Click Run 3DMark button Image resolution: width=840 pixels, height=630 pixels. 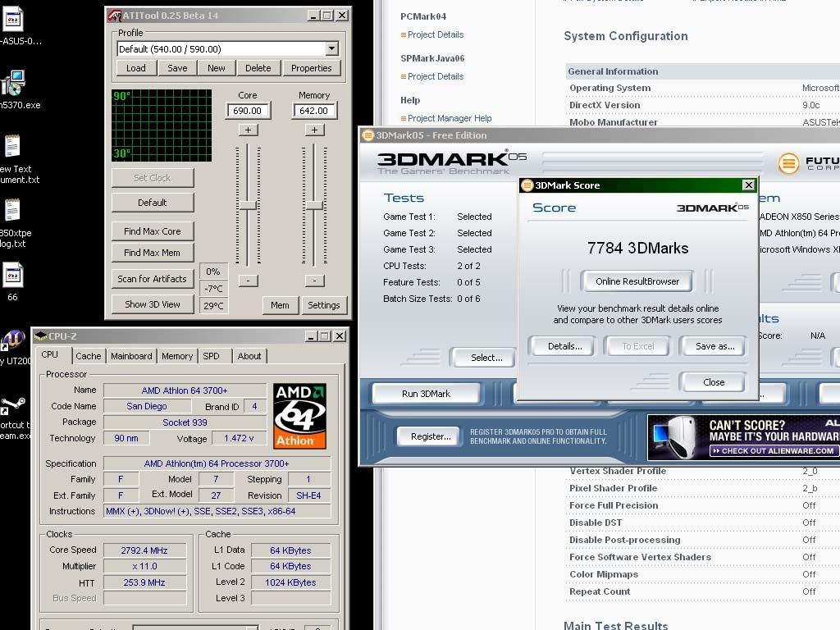pyautogui.click(x=426, y=394)
